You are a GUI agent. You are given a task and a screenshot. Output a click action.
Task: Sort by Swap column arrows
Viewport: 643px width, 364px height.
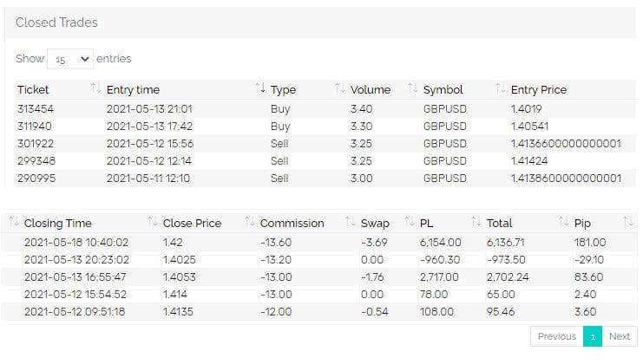(408, 223)
